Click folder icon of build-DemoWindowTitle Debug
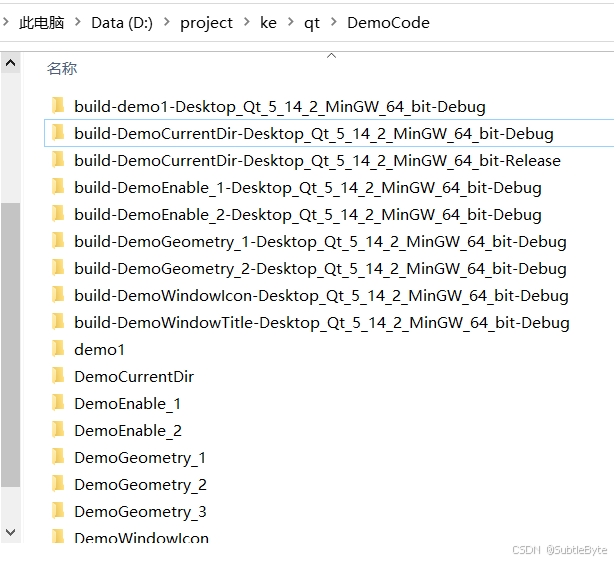This screenshot has height=561, width=614. (58, 322)
